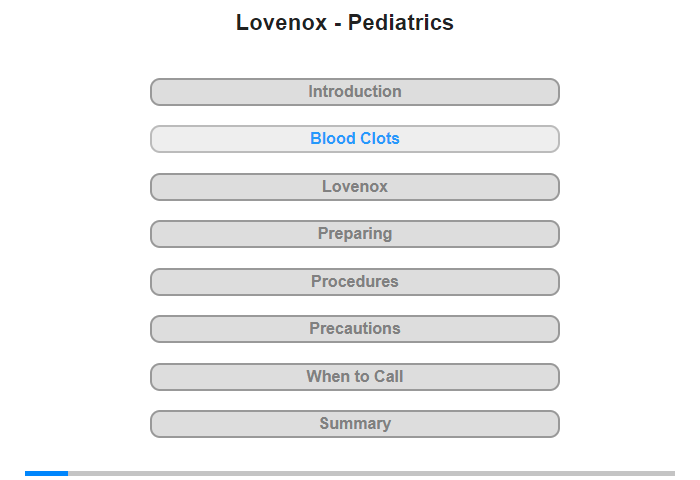
Task: Choose the Introduction menu entry
Action: click(355, 92)
